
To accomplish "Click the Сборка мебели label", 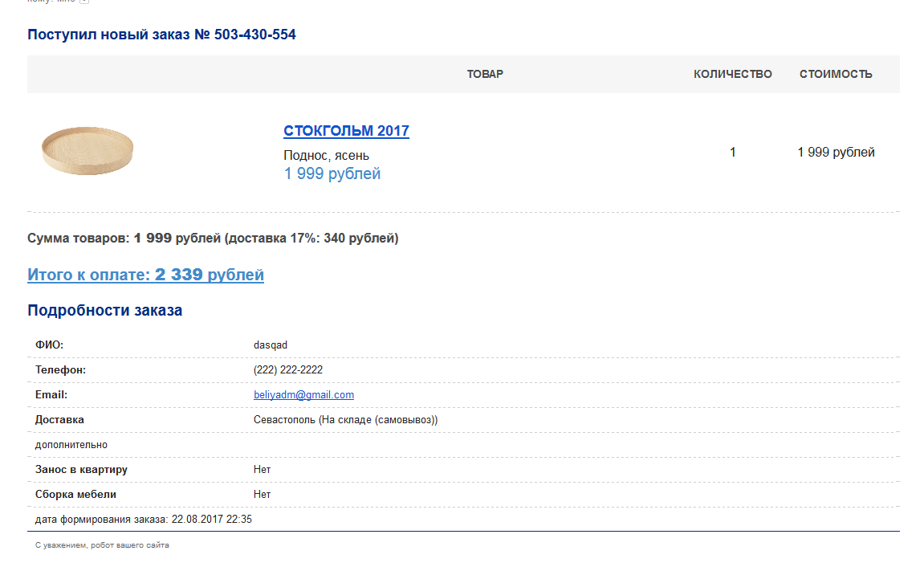I will pyautogui.click(x=75, y=495).
